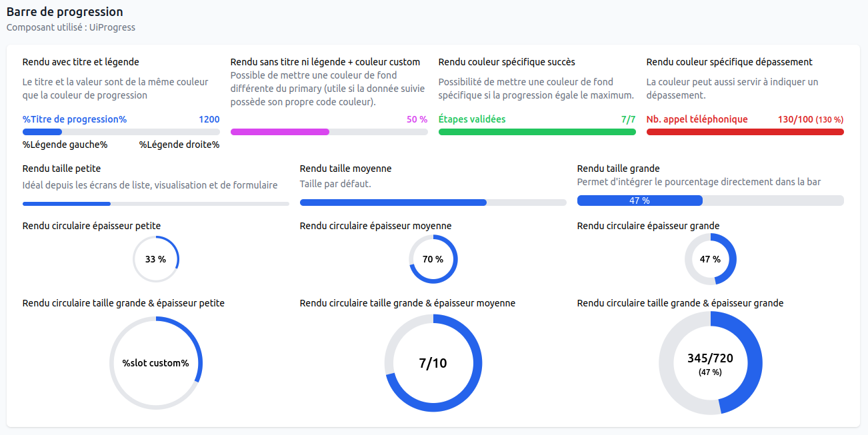Click the small-size thin progress bar
Screen dimensions: 868x435
155,203
